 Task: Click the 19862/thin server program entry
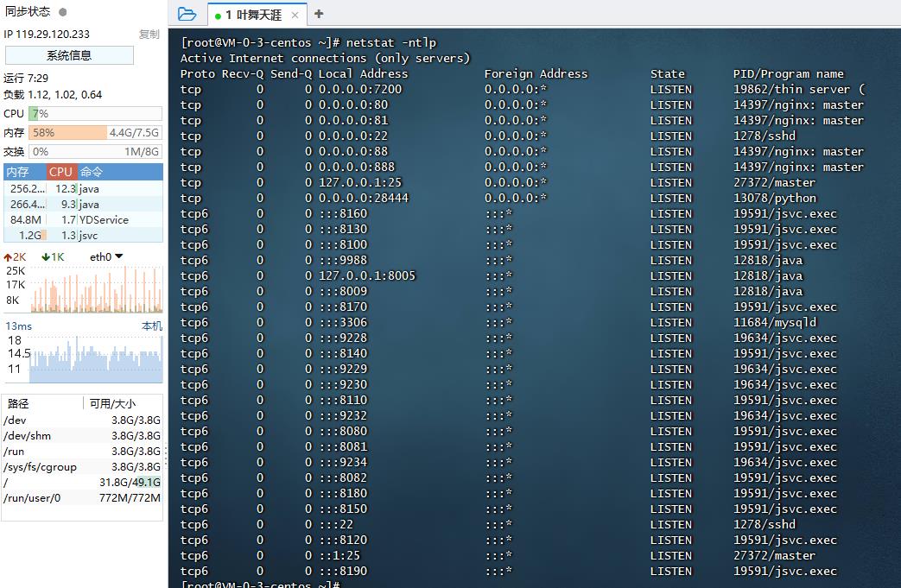pos(799,89)
